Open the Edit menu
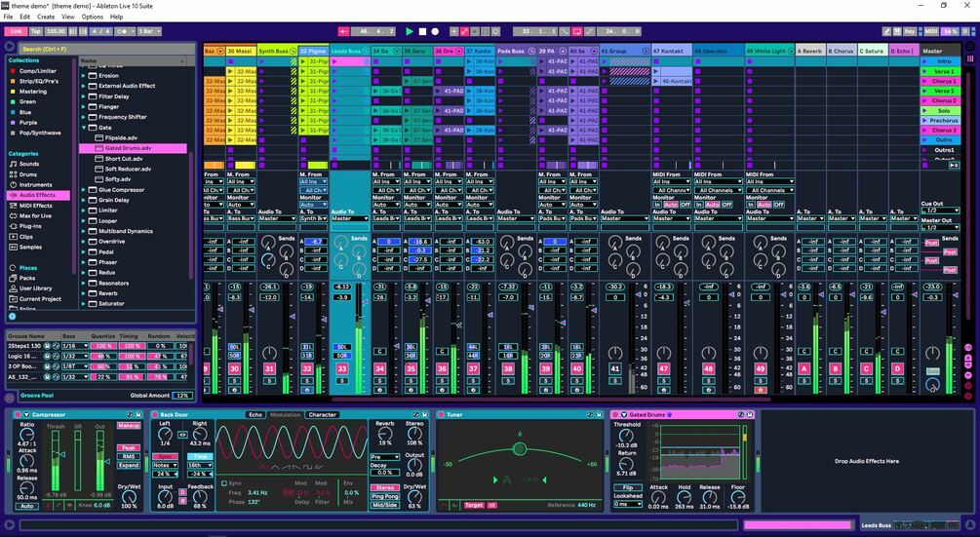980x537 pixels. tap(25, 17)
